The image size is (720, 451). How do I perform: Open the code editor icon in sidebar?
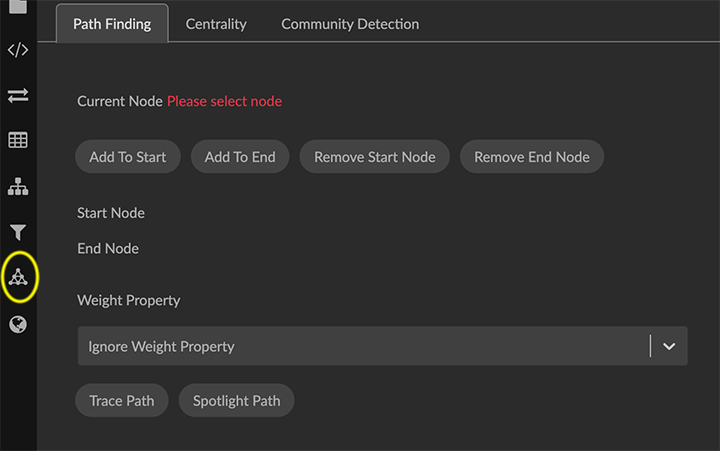click(x=18, y=50)
